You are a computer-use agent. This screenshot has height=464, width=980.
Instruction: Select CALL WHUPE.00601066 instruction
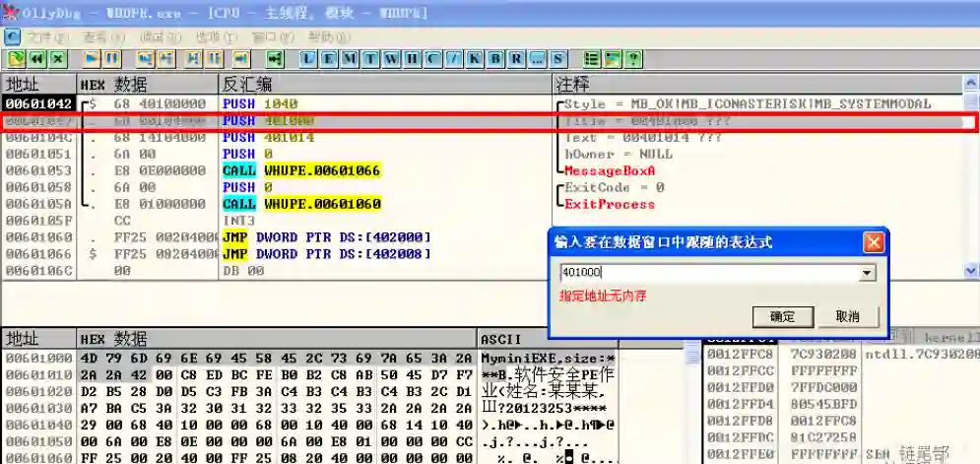[x=301, y=170]
